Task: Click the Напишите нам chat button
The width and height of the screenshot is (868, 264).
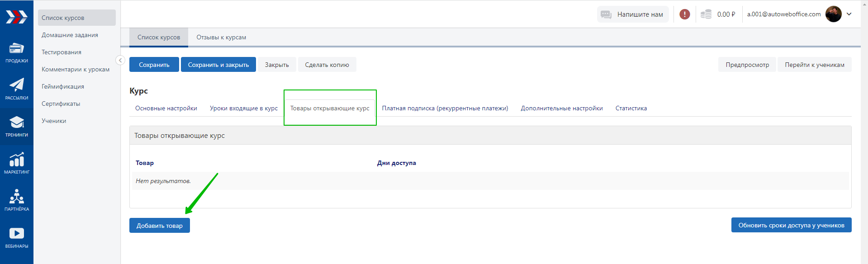Action: pyautogui.click(x=632, y=14)
